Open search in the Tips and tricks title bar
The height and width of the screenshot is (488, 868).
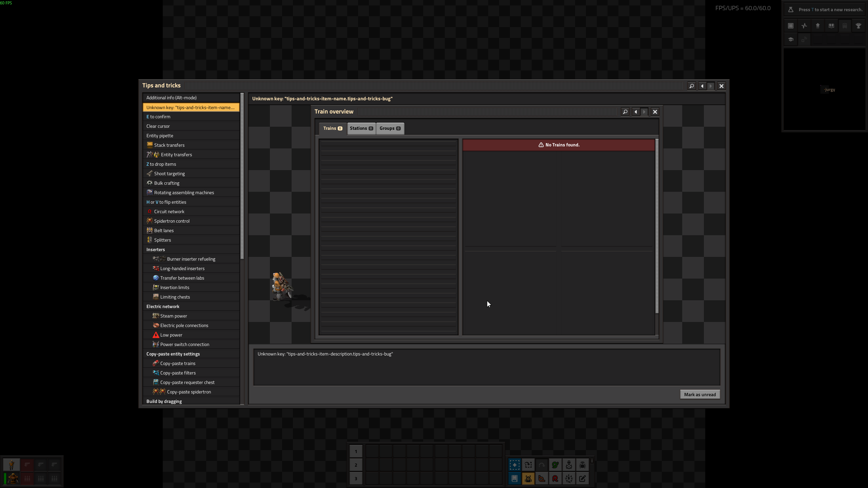point(692,86)
